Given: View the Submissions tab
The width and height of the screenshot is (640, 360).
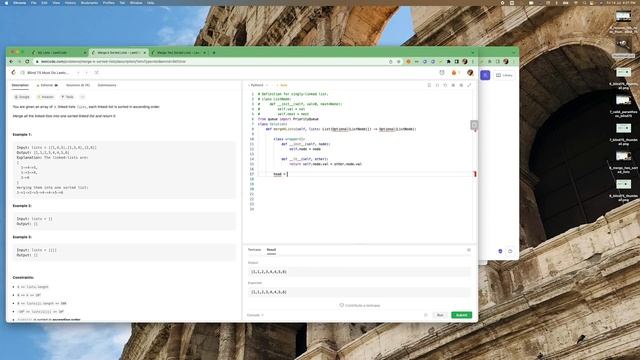Looking at the screenshot, I should click(x=107, y=85).
